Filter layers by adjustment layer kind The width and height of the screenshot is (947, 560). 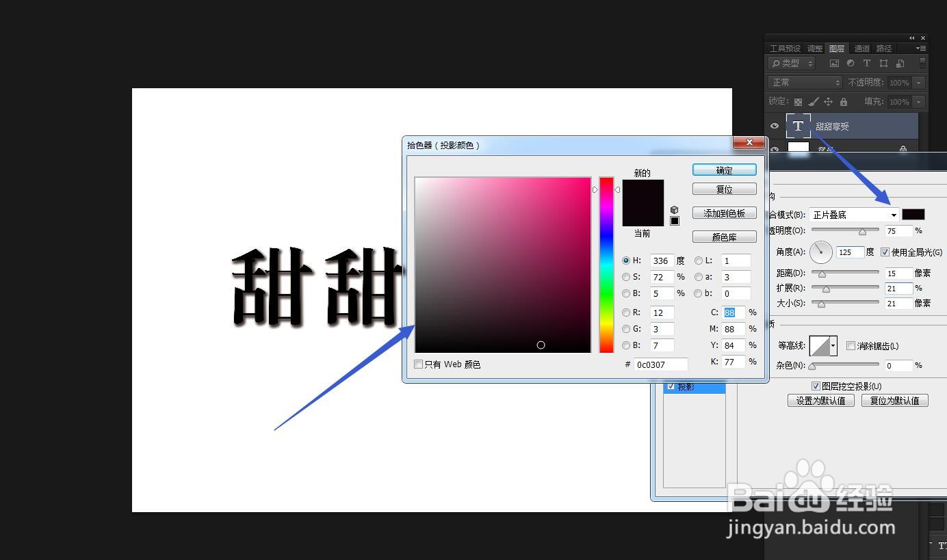pos(851,63)
